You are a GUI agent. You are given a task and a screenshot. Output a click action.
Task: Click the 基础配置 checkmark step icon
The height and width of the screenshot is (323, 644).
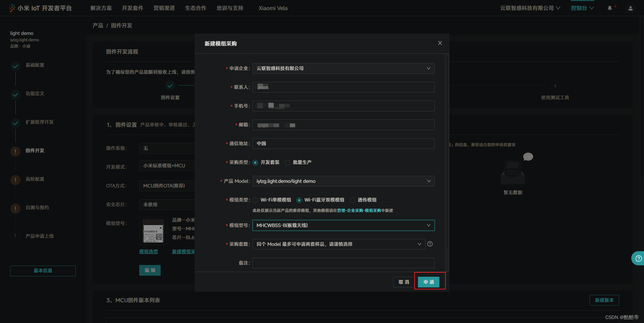click(x=15, y=66)
